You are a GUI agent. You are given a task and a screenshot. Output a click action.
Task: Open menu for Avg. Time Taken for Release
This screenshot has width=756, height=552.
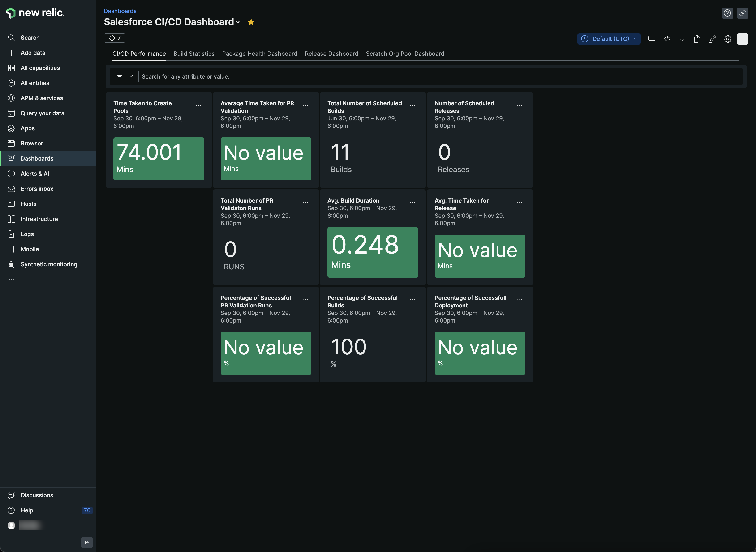click(520, 202)
